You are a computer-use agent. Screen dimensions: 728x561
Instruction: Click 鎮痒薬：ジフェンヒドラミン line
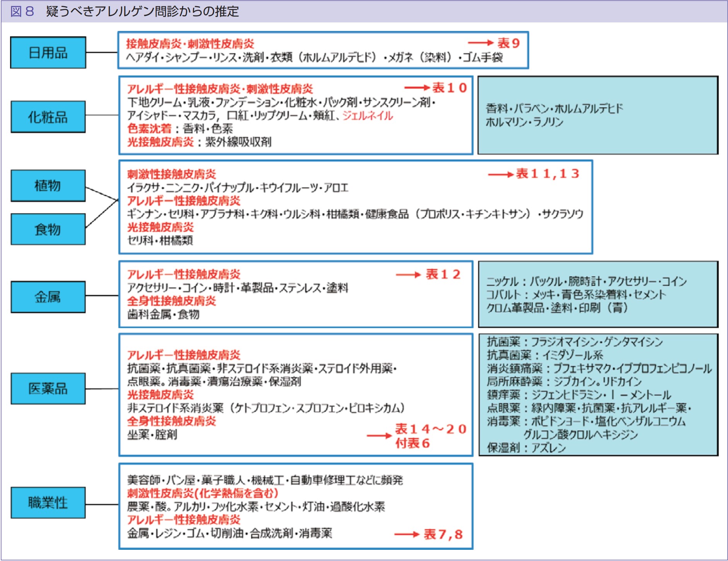[579, 395]
